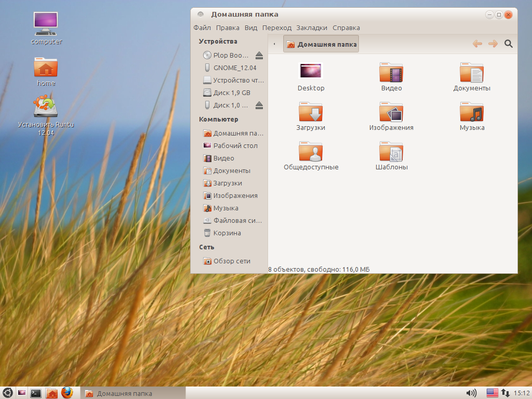Open Документы in the sidebar
The image size is (532, 399).
(x=227, y=170)
